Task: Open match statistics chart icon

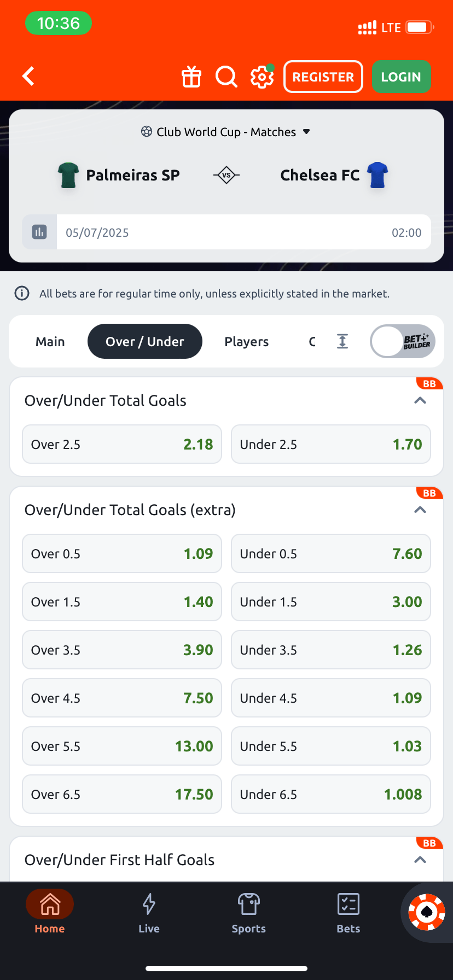Action: click(x=39, y=232)
